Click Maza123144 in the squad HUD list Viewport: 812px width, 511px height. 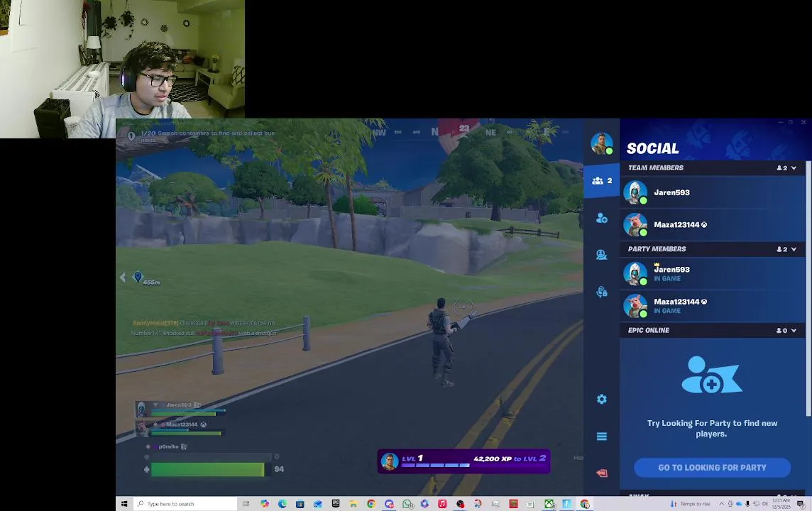point(179,428)
